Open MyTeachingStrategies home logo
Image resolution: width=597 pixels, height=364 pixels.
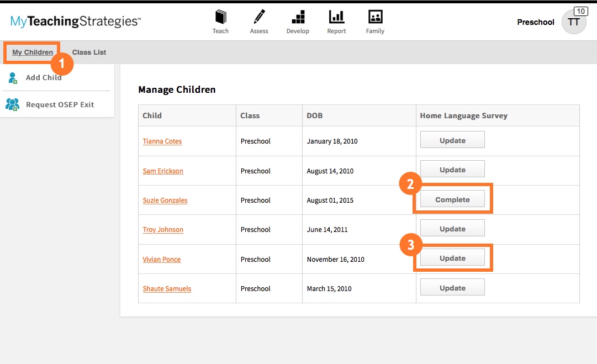pyautogui.click(x=74, y=22)
